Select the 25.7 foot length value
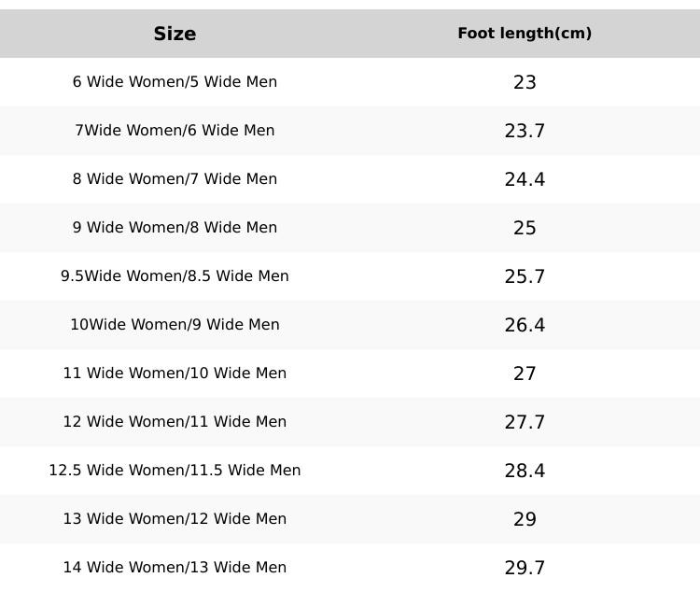This screenshot has width=700, height=592. tap(525, 276)
